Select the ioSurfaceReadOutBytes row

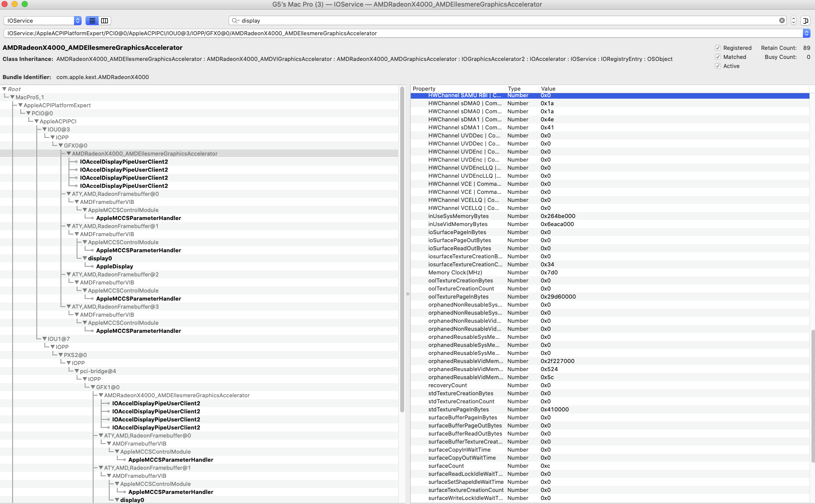tap(610, 248)
